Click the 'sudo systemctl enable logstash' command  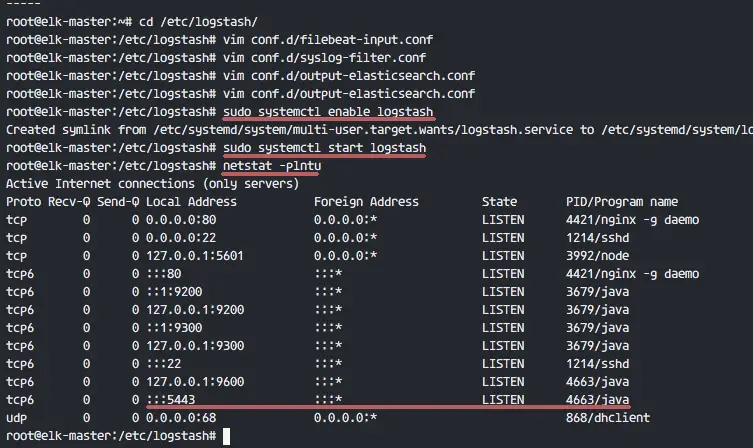tap(335, 111)
